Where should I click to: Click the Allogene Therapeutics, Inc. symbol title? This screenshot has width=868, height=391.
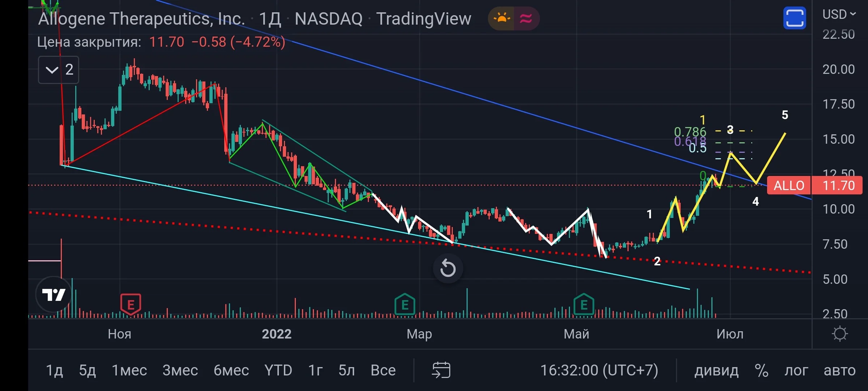(141, 18)
